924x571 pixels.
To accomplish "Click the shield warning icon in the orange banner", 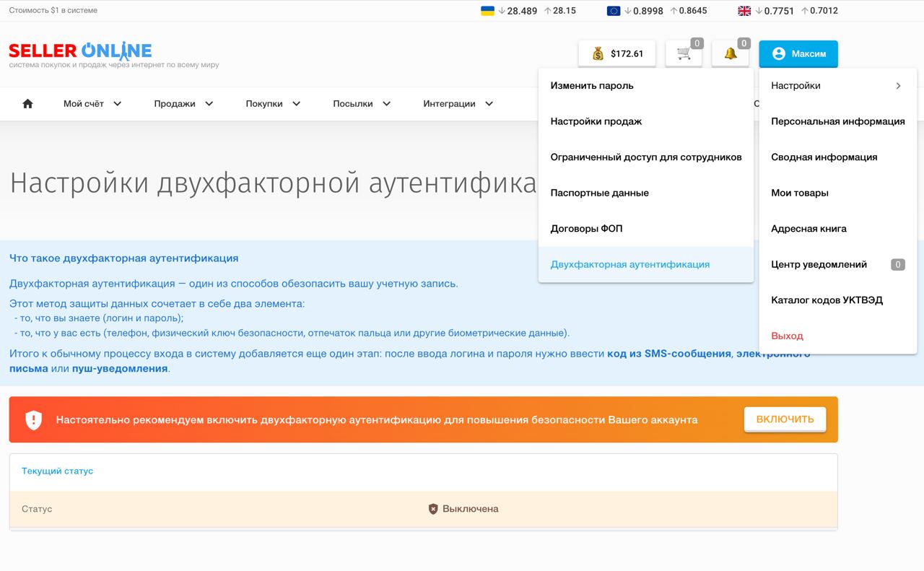I will pyautogui.click(x=34, y=419).
